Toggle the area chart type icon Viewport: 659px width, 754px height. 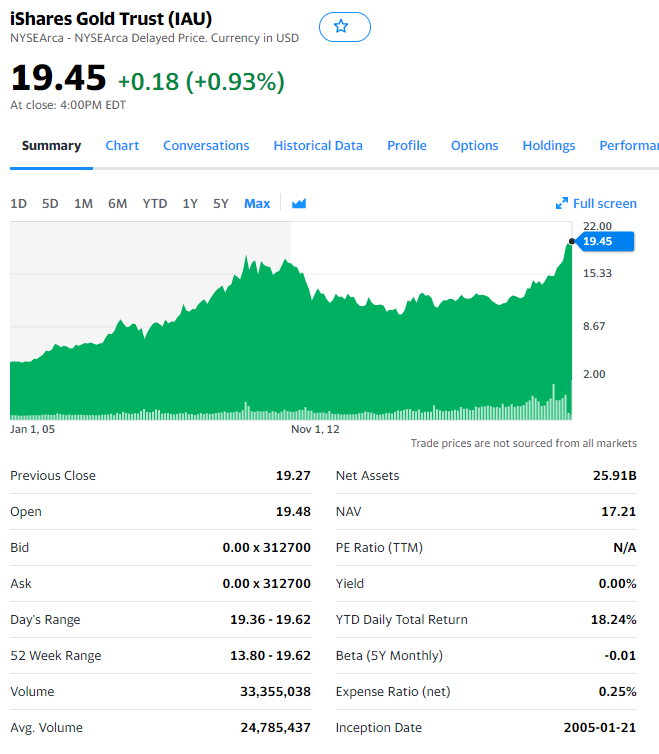(x=299, y=204)
